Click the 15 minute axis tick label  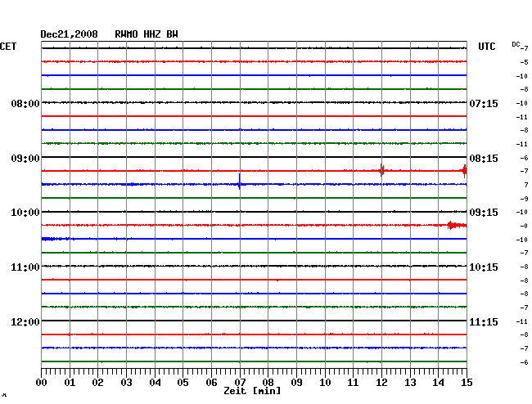(x=467, y=382)
